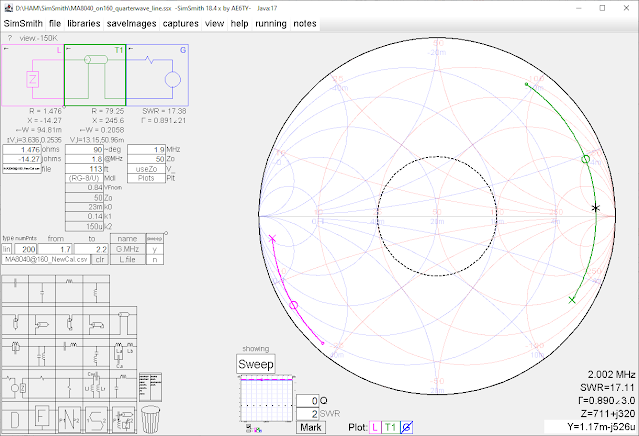Toggle the useZo option for generator
Screen dimensions: 639x436
coord(146,169)
